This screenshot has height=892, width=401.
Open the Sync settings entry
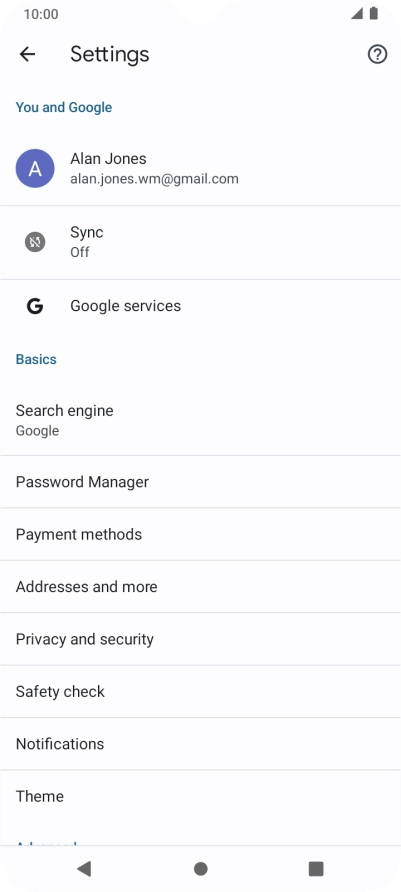click(200, 242)
